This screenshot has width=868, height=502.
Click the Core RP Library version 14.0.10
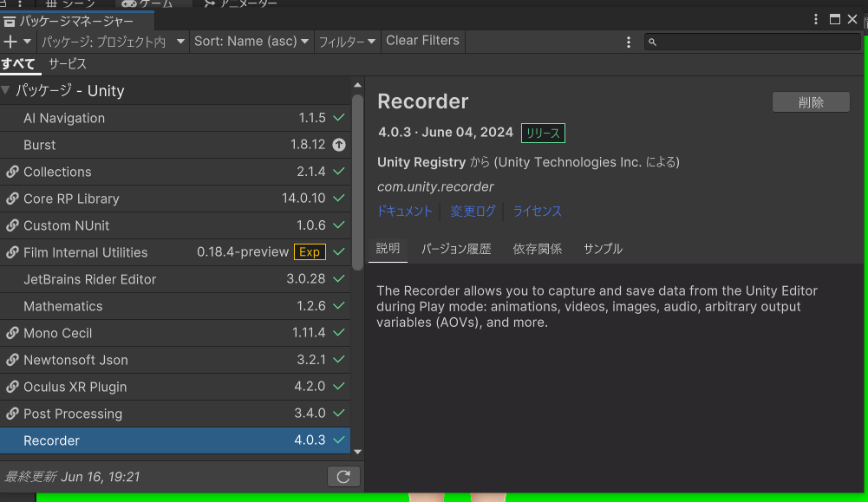303,199
